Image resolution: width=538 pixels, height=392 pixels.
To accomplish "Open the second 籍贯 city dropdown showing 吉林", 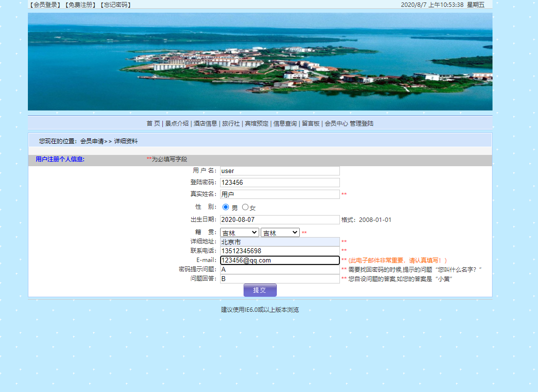I will pos(280,232).
